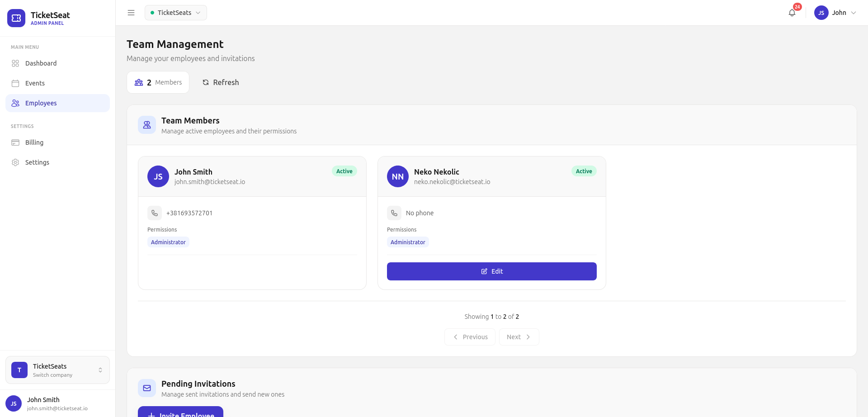This screenshot has height=417, width=868.
Task: Click the TicketSeat logo icon
Action: (x=16, y=18)
